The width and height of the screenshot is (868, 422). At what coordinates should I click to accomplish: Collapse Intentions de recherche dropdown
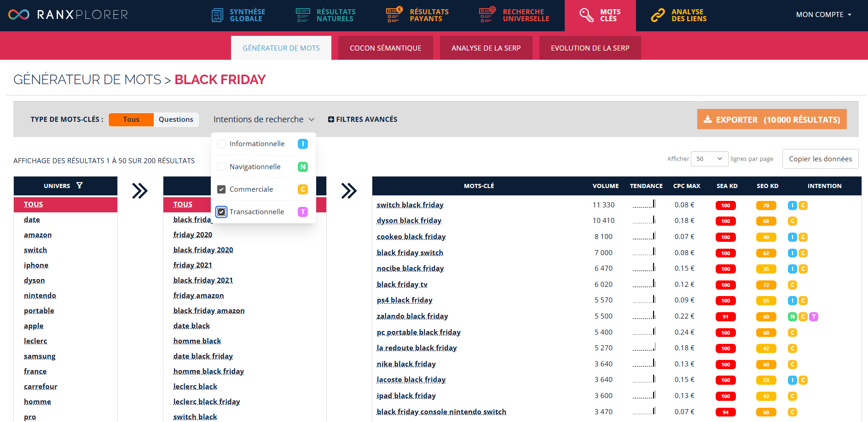coord(264,120)
